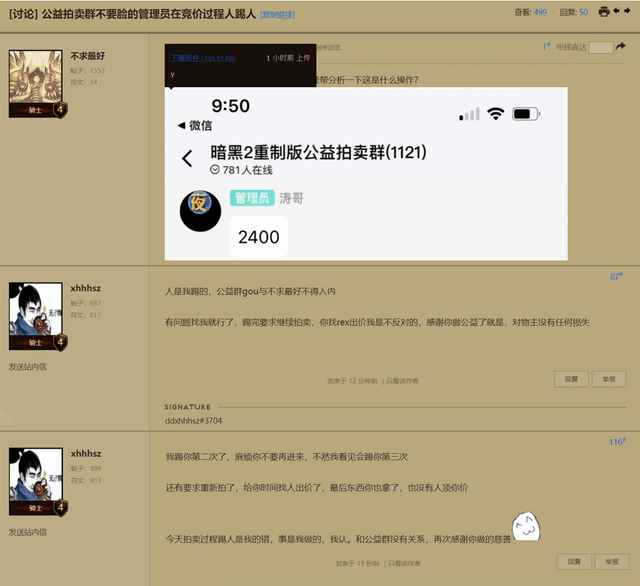Open username 不求最好 profile
640x586 pixels.
87,56
